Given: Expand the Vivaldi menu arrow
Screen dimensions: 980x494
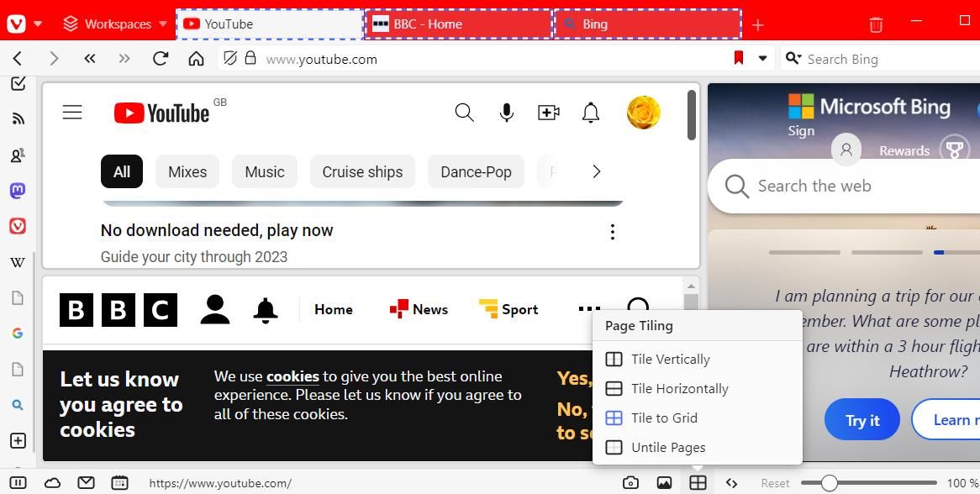Looking at the screenshot, I should (38, 24).
